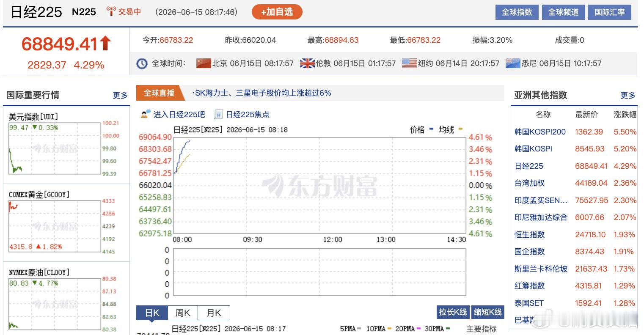
Task: Open 印尼雅加达综合 index link
Action: 541,217
